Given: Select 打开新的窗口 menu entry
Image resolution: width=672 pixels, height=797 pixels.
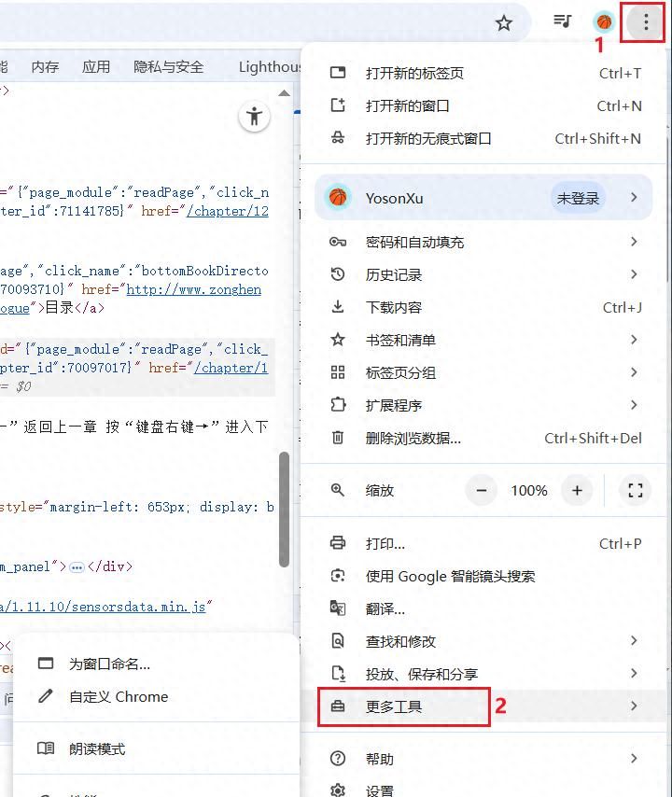Looking at the screenshot, I should click(483, 105).
